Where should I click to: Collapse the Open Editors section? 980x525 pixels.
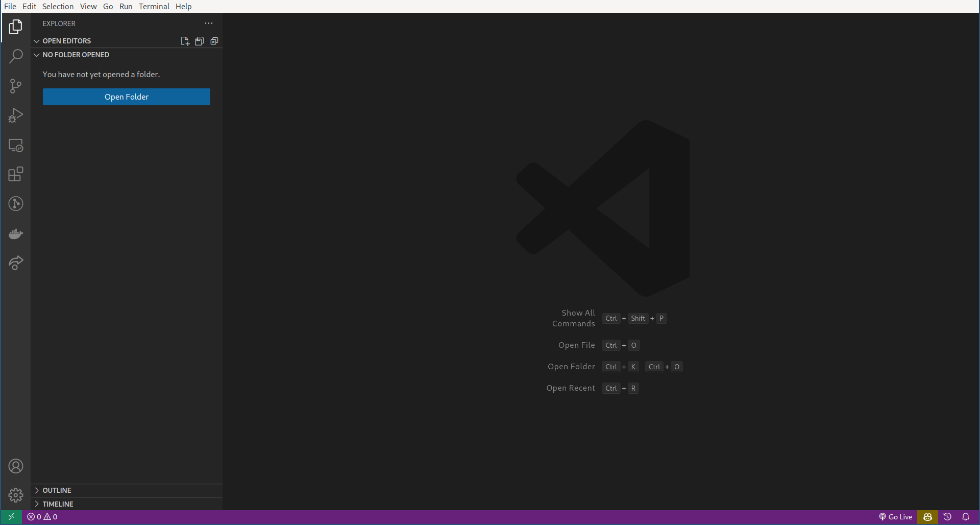tap(36, 41)
